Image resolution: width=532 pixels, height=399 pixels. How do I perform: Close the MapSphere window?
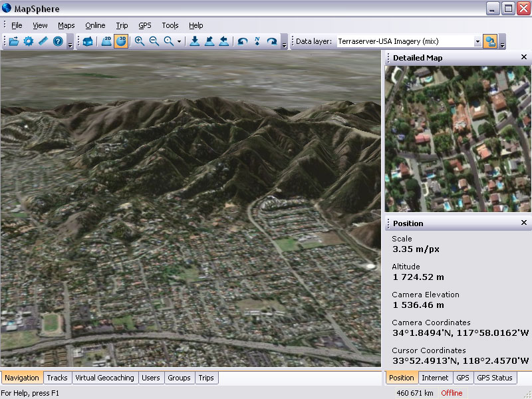(x=523, y=8)
